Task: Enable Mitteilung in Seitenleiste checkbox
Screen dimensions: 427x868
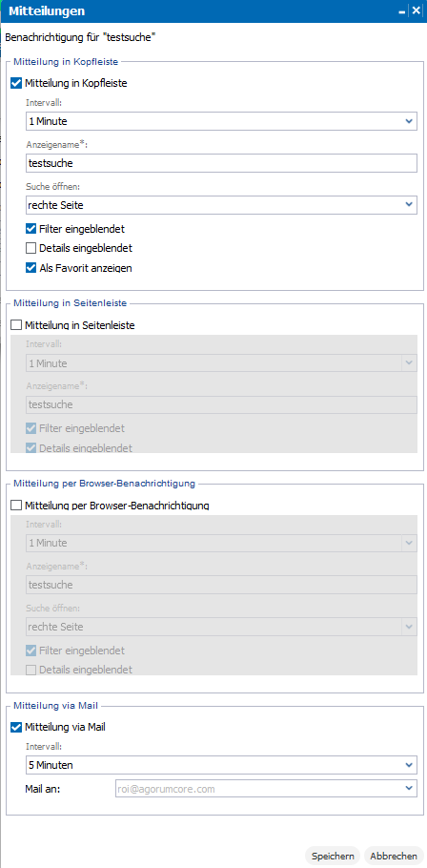Action: pyautogui.click(x=16, y=325)
